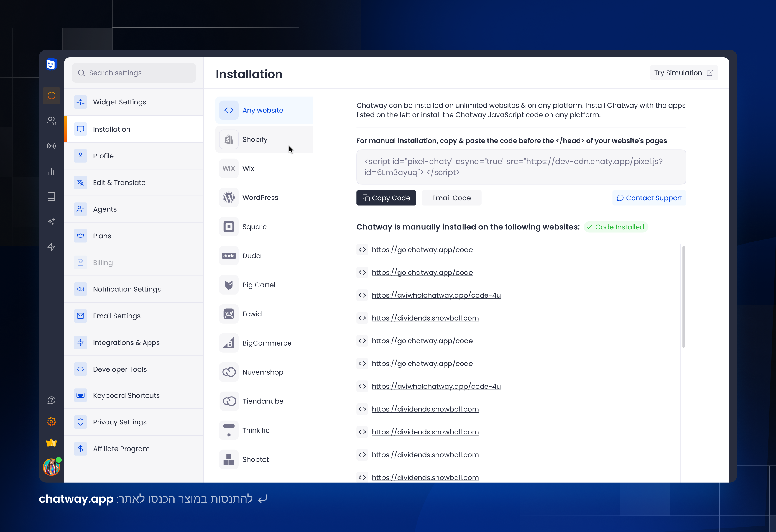
Task: Select the lightning automations icon
Action: coord(51,247)
